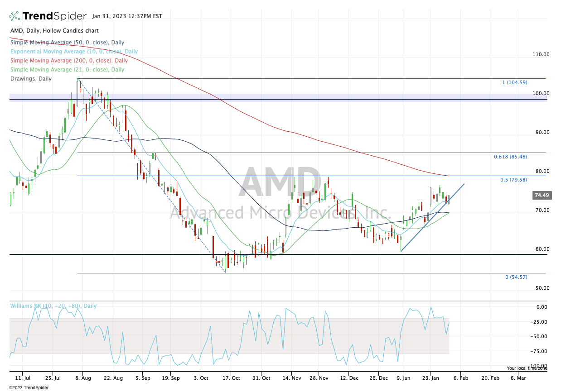Click the -25.00 Williams %R axis value
Image resolution: width=561 pixels, height=392 pixels.
coord(540,322)
